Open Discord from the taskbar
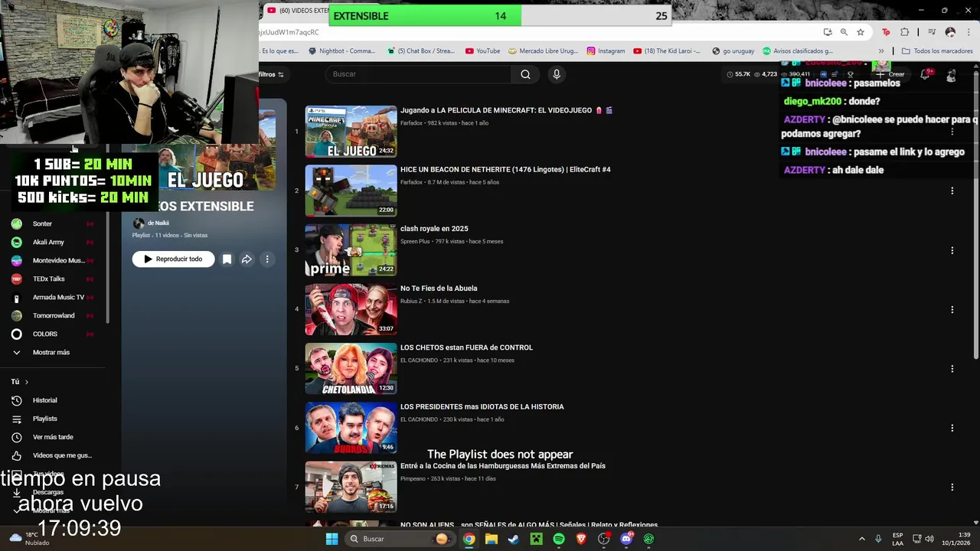980x551 pixels. 626,539
